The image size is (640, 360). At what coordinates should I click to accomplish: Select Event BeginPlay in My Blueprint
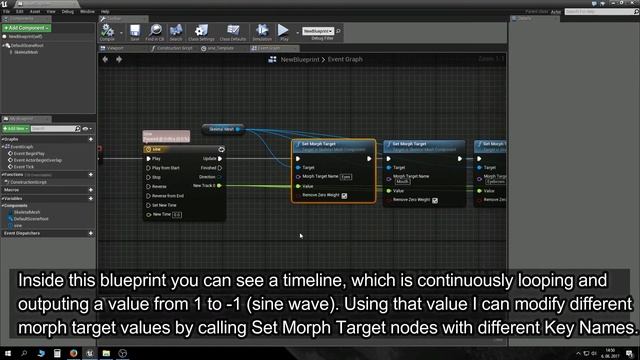(x=29, y=154)
